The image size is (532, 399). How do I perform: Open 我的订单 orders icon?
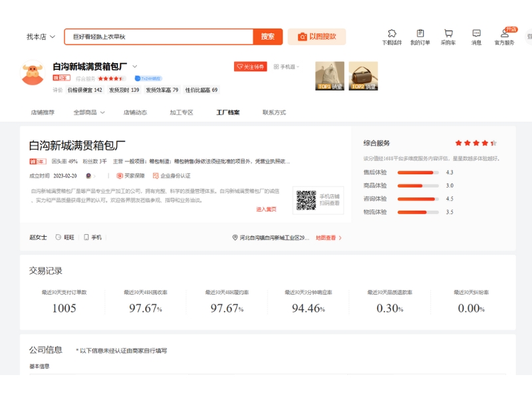[x=420, y=33]
